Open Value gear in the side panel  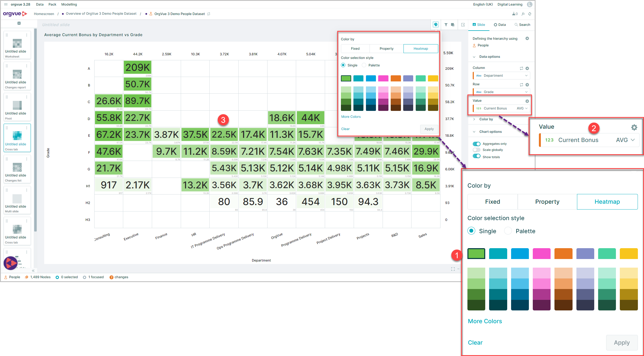click(x=527, y=101)
